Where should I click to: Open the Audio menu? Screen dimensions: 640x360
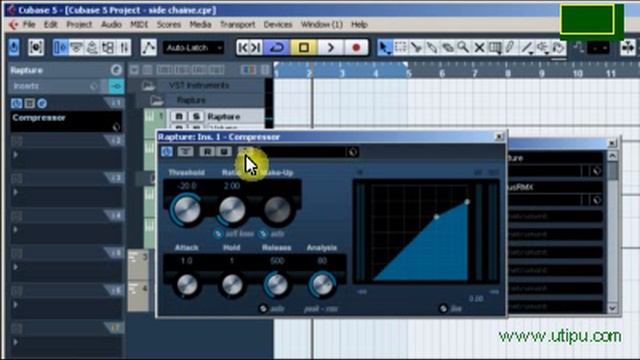(111, 25)
